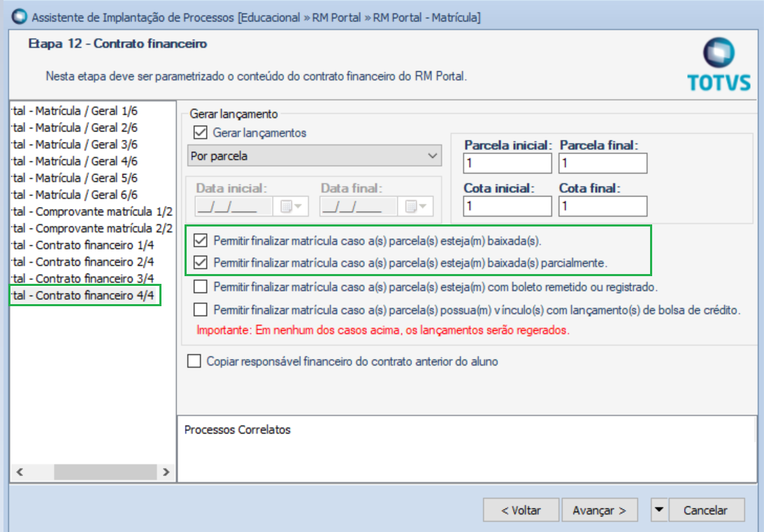Click the Parcela final field

[603, 163]
